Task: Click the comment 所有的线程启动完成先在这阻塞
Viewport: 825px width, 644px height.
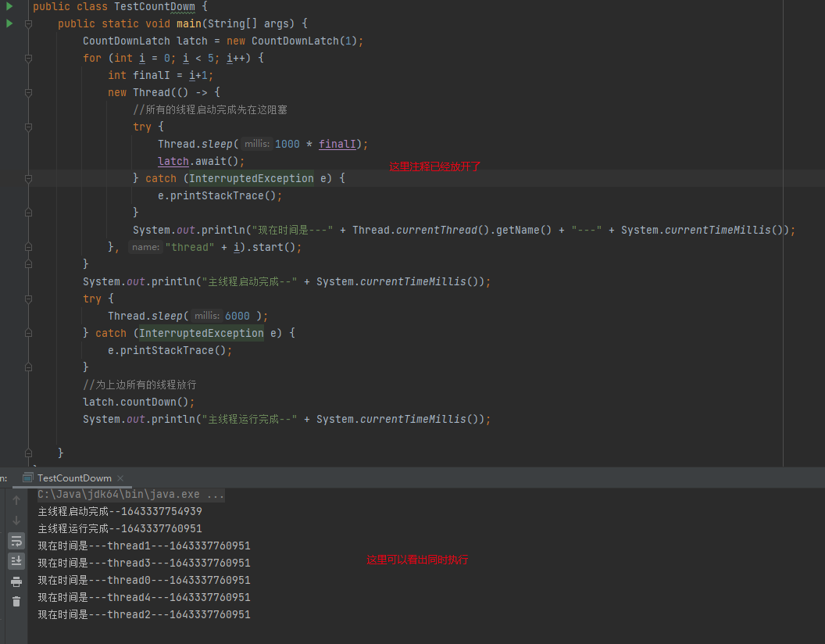Action: pos(210,109)
